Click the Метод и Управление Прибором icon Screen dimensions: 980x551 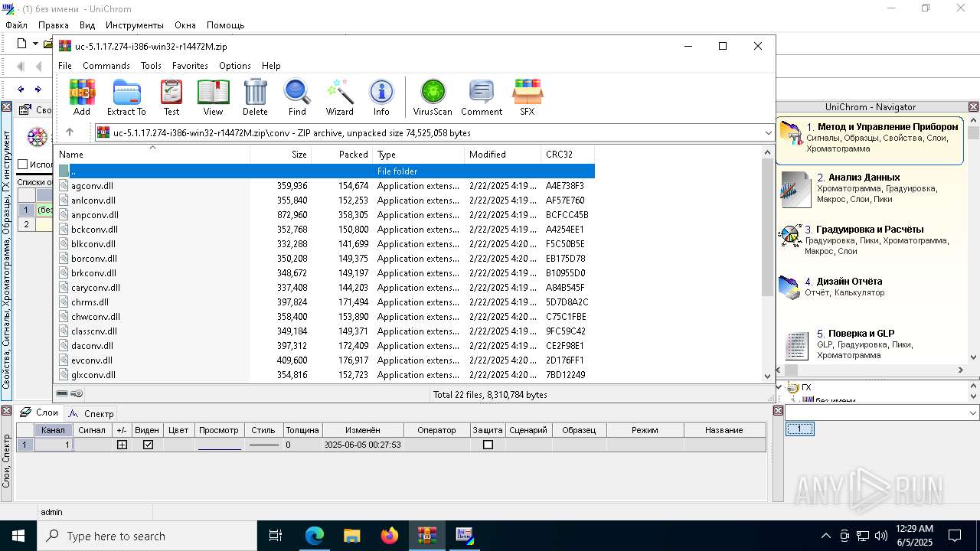coord(792,132)
